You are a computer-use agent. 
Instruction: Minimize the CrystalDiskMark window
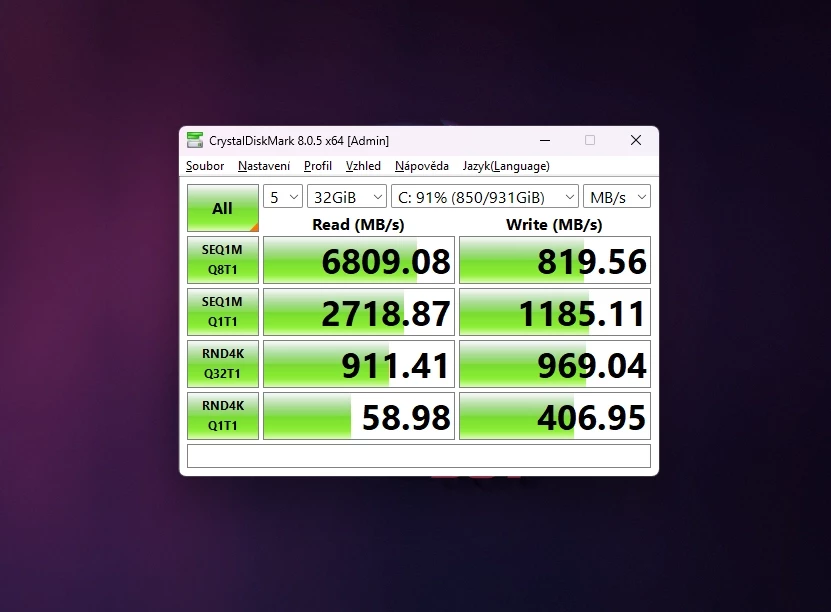point(545,140)
